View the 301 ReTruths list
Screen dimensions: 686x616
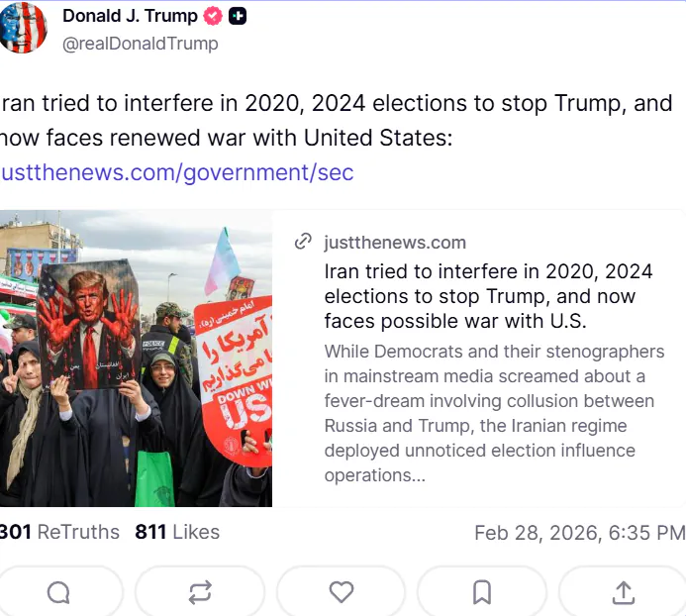point(59,533)
